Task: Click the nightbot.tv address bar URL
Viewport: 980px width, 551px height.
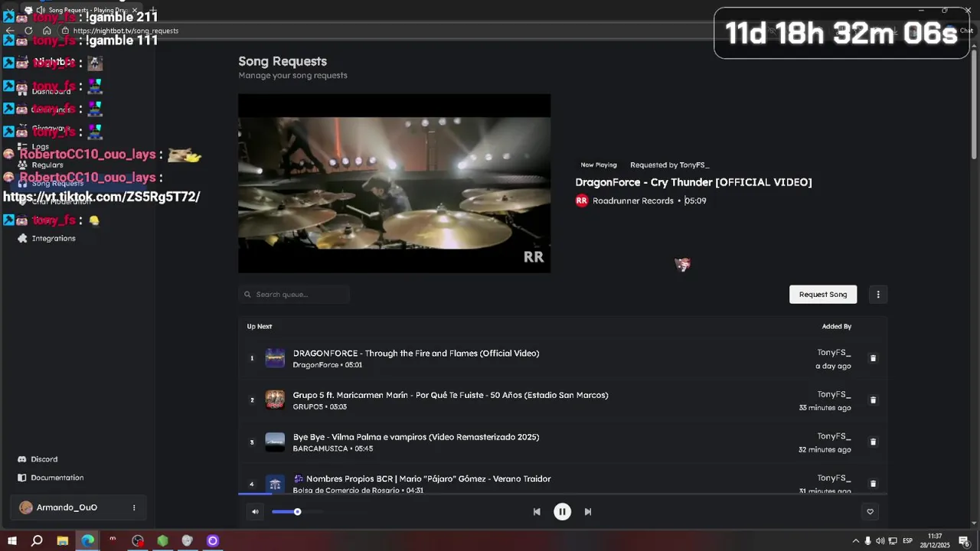Action: pyautogui.click(x=126, y=31)
